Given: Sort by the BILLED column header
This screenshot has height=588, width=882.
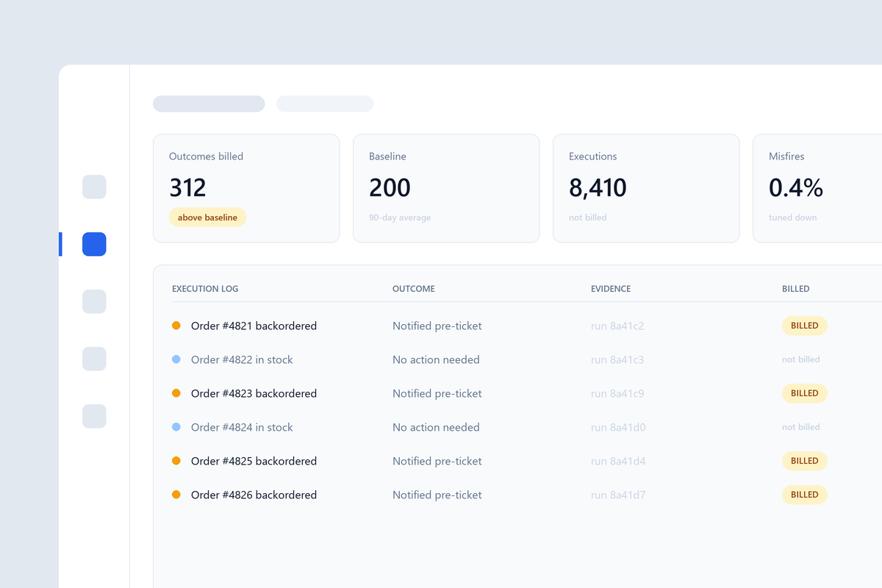Looking at the screenshot, I should [x=796, y=289].
